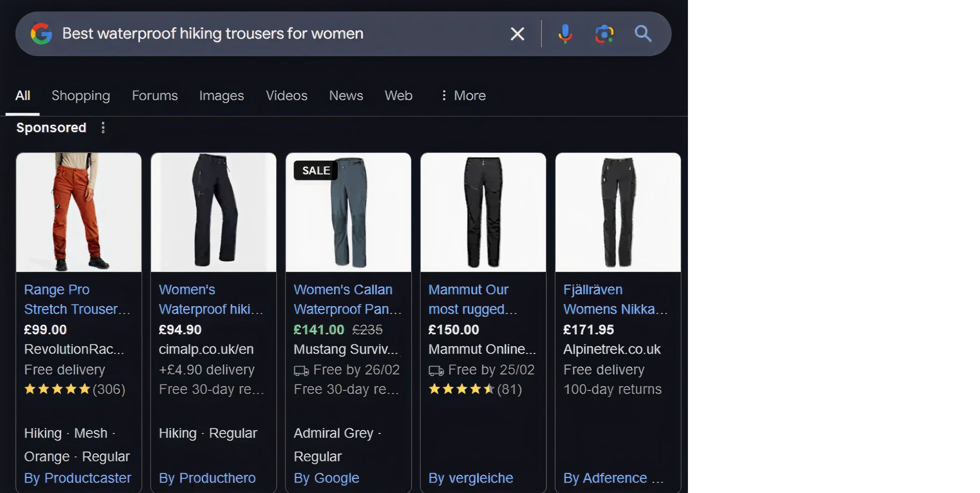The width and height of the screenshot is (980, 493).
Task: Click the £150.00 price
Action: tap(453, 329)
